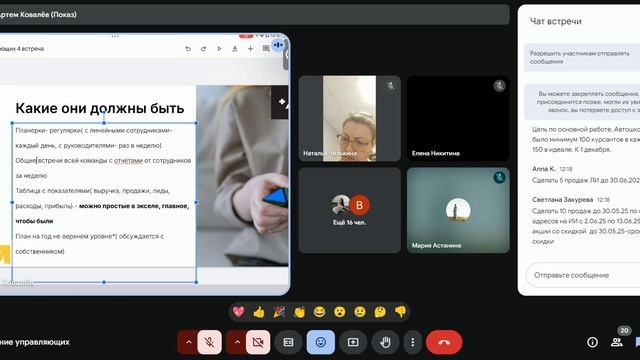Click slide line План на год на верхнем уровне

[x=89, y=236]
